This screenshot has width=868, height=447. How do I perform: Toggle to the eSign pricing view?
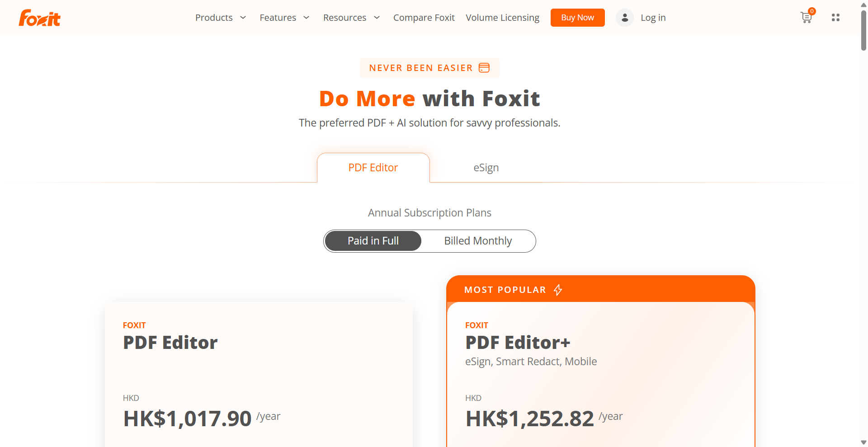486,167
